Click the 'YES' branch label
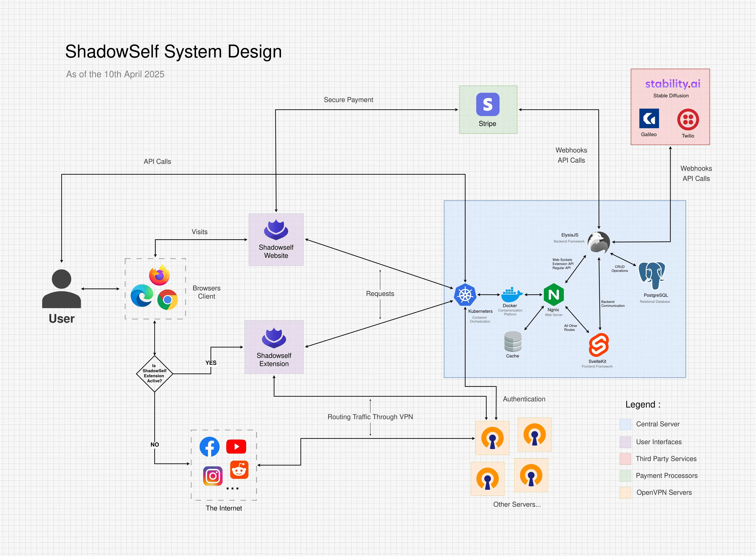The width and height of the screenshot is (756, 556). click(211, 363)
